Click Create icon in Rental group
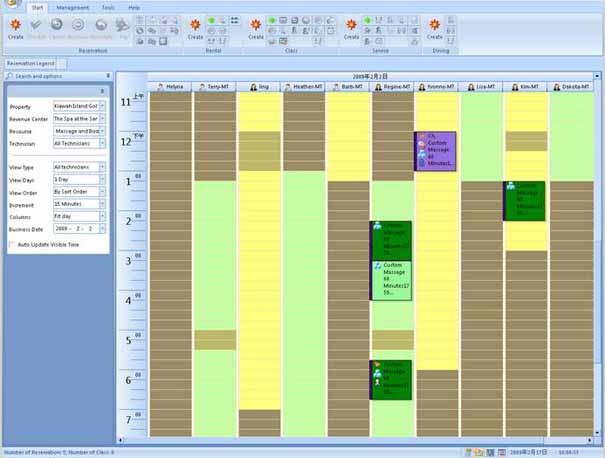This screenshot has width=605, height=458. tap(196, 27)
